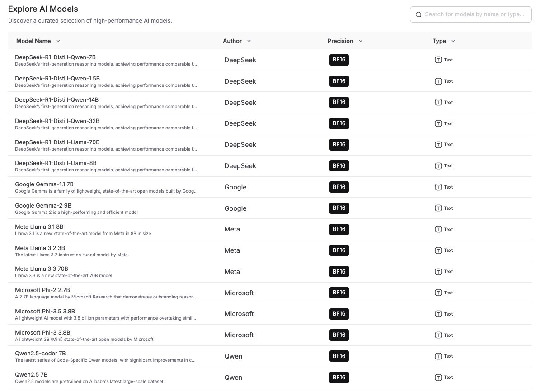The width and height of the screenshot is (536, 392).
Task: Click the BF16 badge for Qwen2.5 7B
Action: click(339, 377)
